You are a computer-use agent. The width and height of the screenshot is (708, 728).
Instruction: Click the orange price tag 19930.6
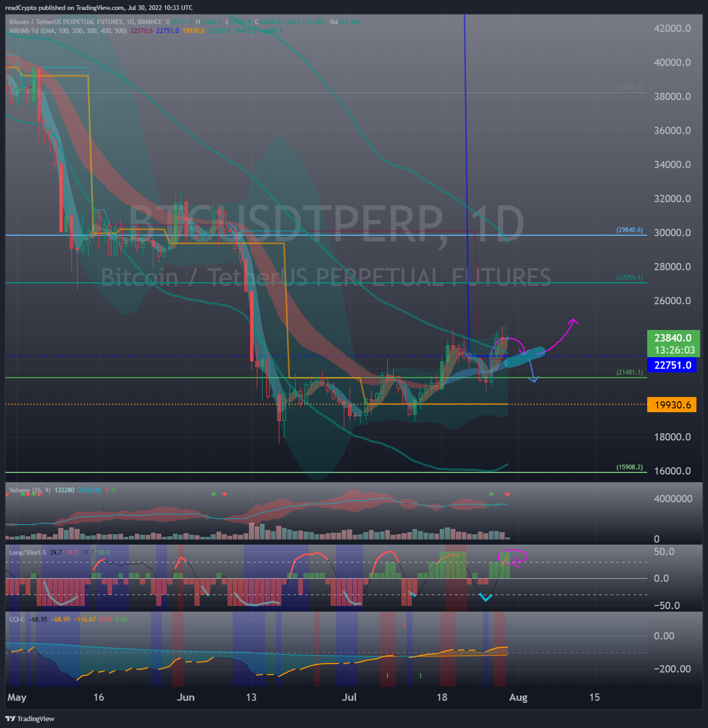coord(672,405)
